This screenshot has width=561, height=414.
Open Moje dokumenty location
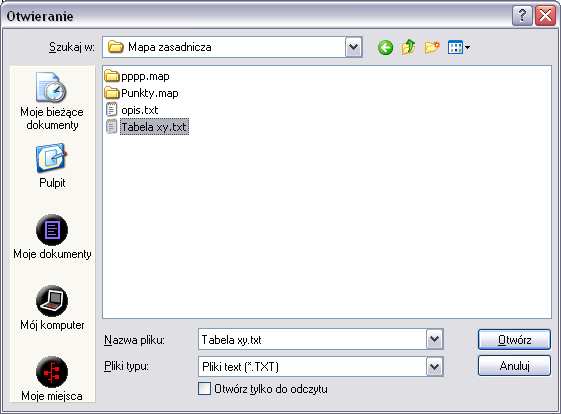[x=52, y=237]
